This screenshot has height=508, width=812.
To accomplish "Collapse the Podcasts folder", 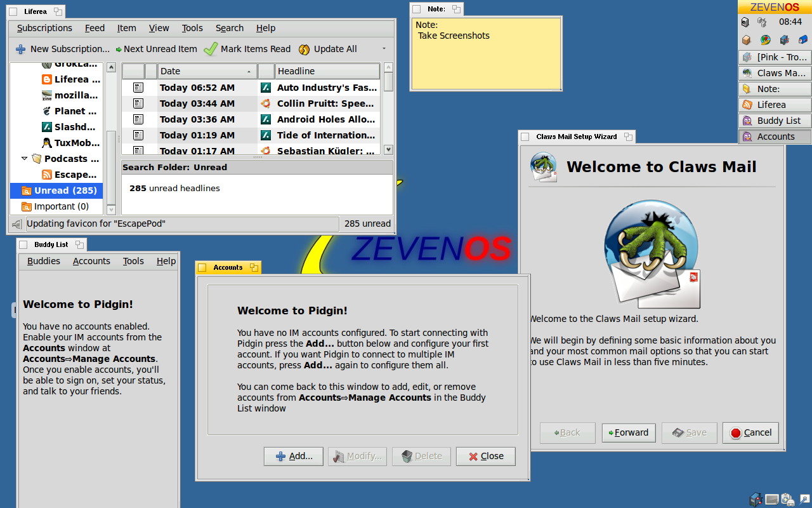I will (x=25, y=159).
